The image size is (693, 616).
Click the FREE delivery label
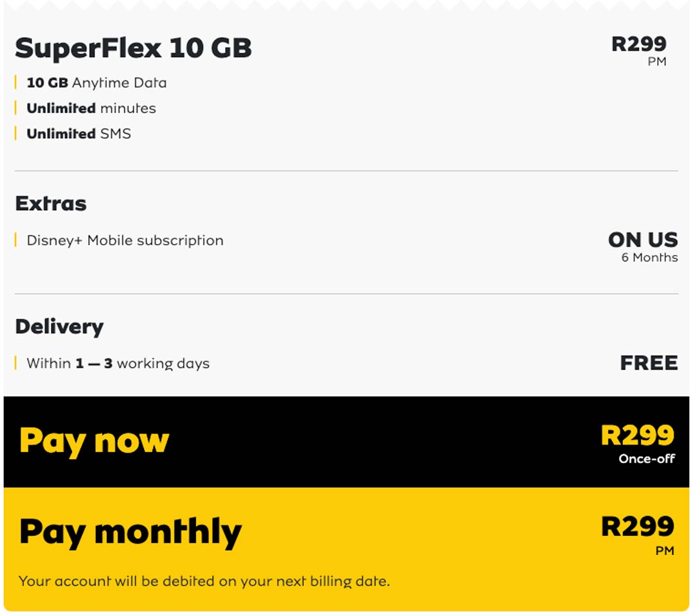[x=649, y=363]
